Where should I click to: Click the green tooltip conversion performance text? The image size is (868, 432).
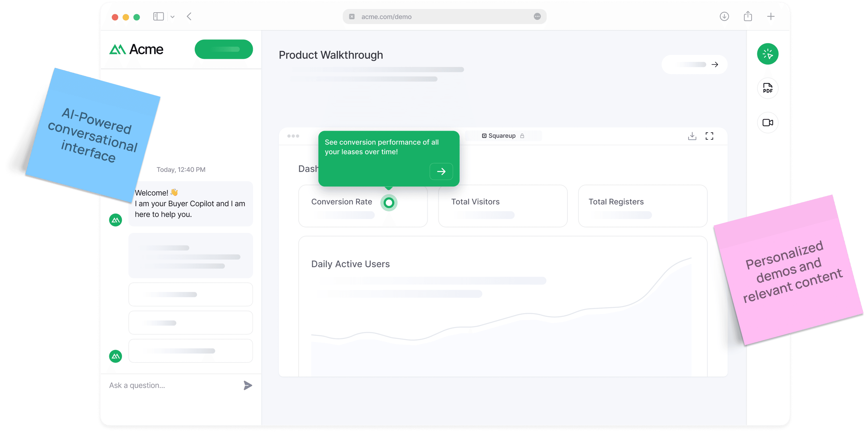coord(381,147)
